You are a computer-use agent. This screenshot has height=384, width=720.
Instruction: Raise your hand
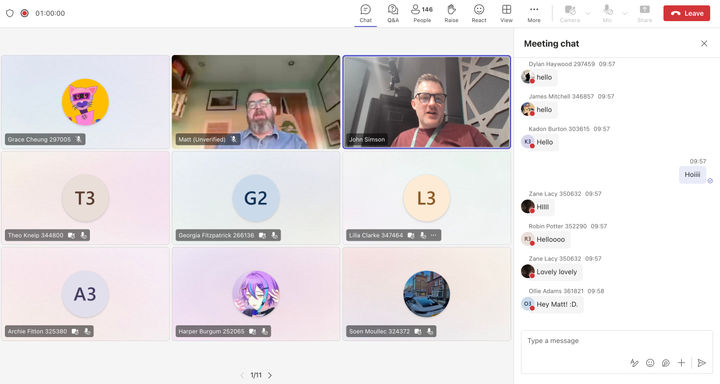click(451, 13)
